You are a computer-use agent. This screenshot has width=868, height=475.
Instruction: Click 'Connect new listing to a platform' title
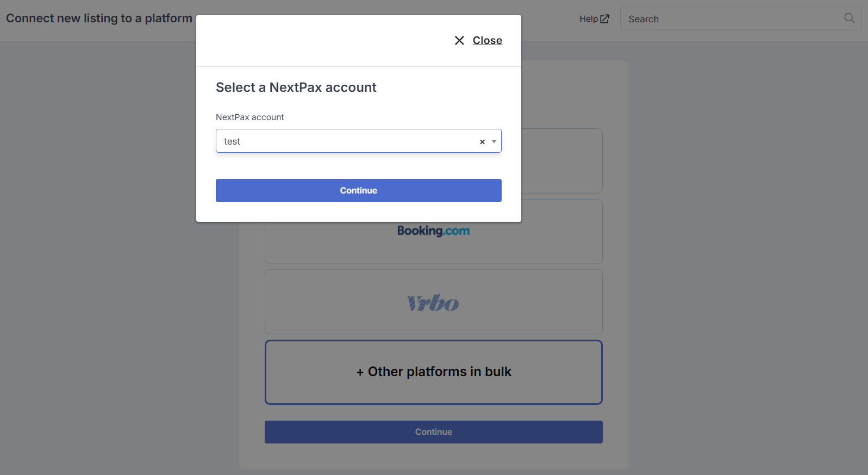pyautogui.click(x=99, y=18)
